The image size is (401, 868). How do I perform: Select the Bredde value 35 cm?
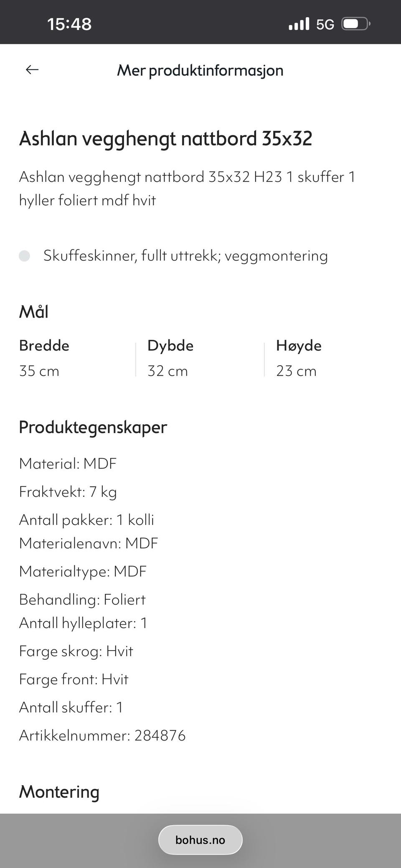(x=39, y=371)
